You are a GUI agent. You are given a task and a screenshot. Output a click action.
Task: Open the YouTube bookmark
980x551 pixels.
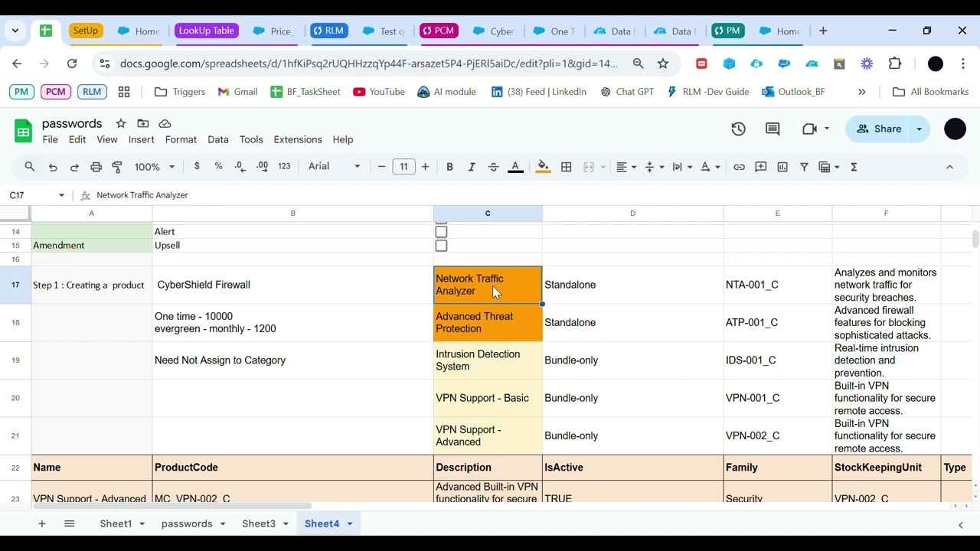379,92
